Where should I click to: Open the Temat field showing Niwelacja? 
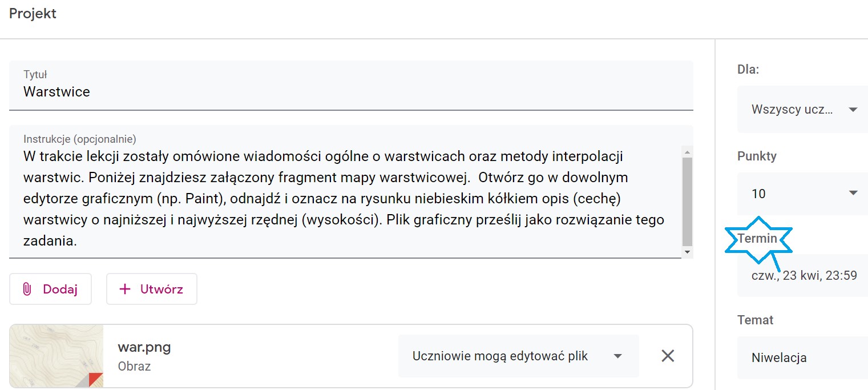pos(802,358)
